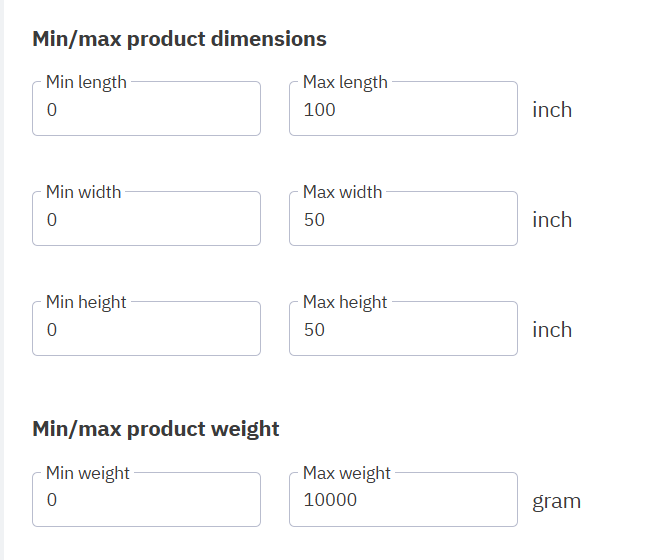The image size is (662, 560).
Task: Click the 'Min/max product weight' heading
Action: coord(156,429)
